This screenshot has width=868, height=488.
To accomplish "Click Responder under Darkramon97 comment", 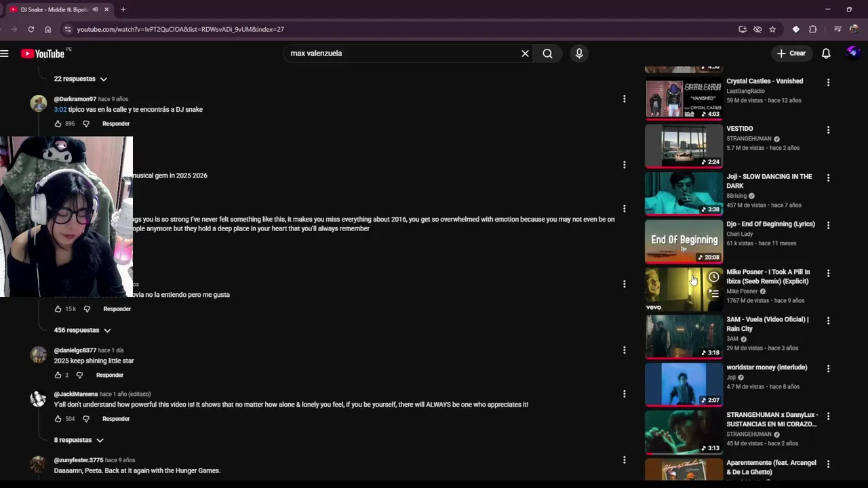I will 116,124.
